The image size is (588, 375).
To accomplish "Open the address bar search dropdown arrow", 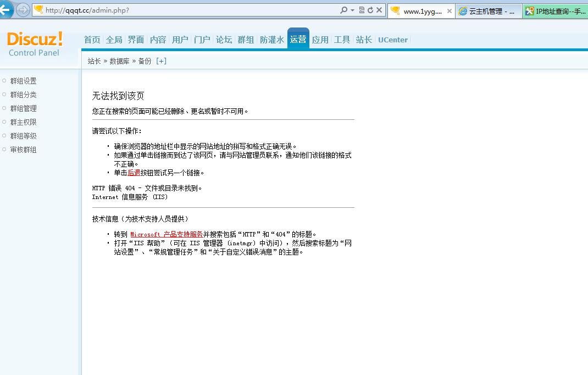I will pyautogui.click(x=353, y=9).
